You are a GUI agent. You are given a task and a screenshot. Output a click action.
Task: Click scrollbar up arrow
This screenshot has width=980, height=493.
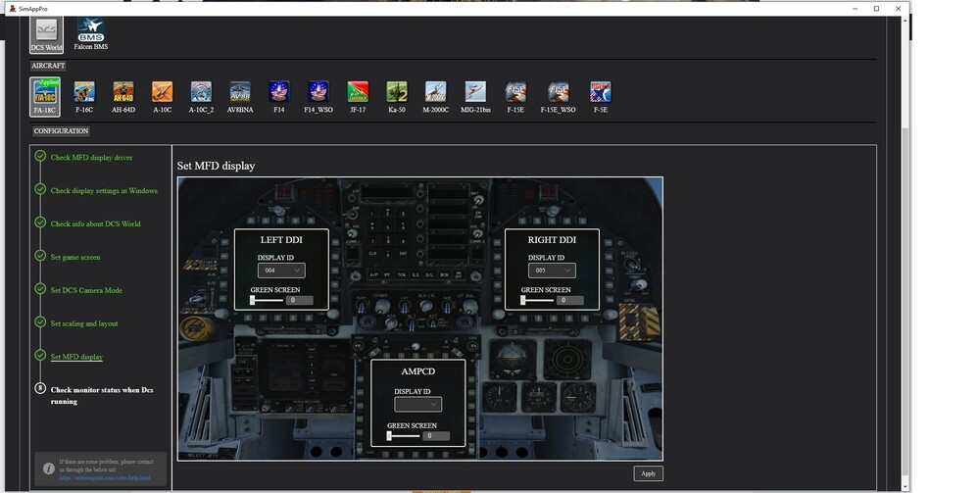tap(906, 21)
